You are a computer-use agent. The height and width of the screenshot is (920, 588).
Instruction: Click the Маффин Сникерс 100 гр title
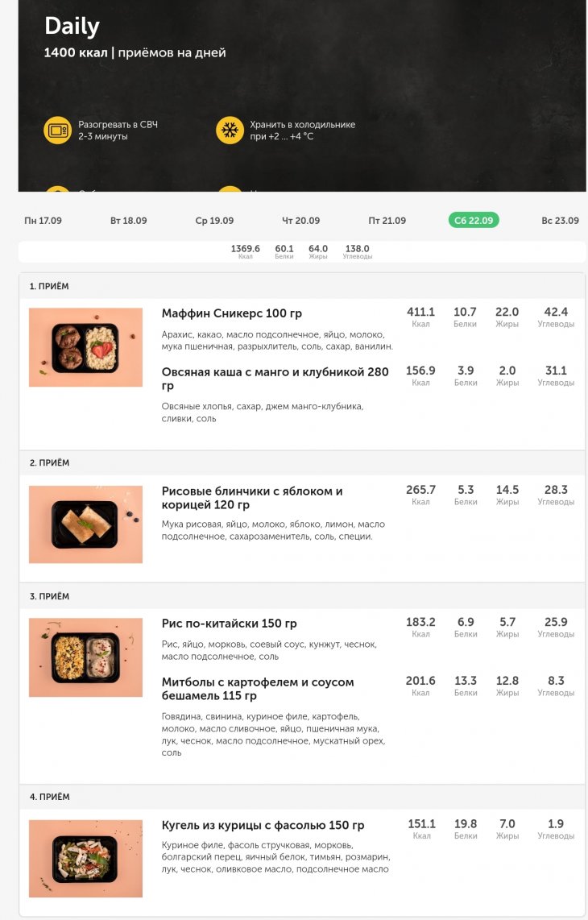point(232,313)
